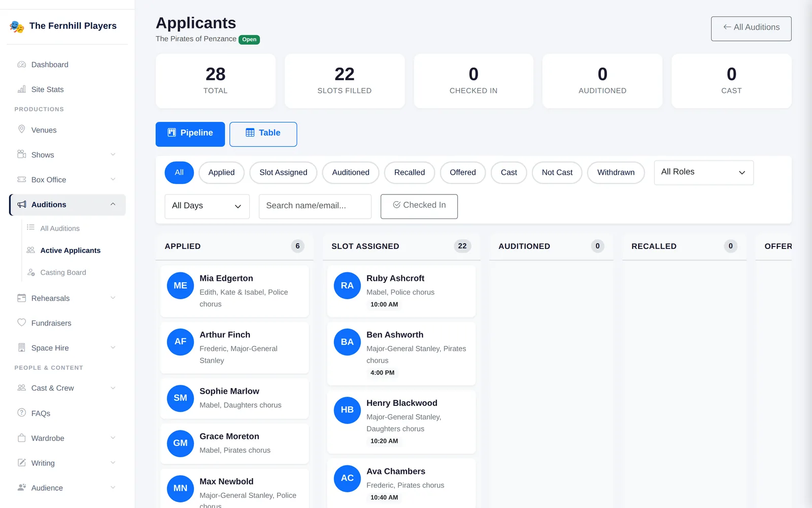Click Mia Edgerton's ME avatar

click(180, 285)
